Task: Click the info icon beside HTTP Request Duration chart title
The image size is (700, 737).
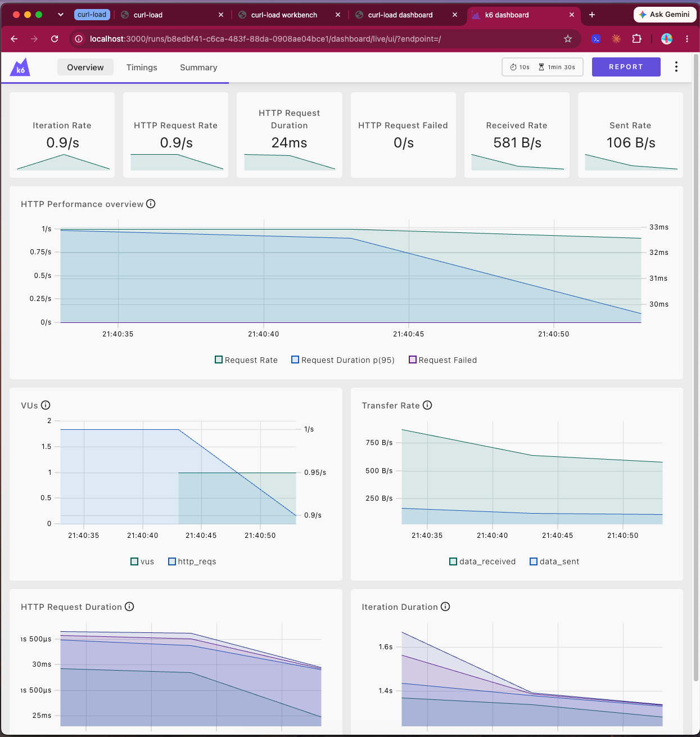Action: [x=129, y=606]
